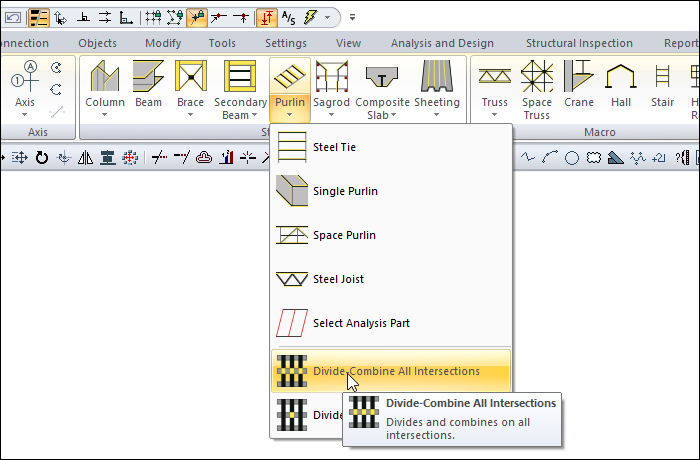Open the View ribbon tab
The width and height of the screenshot is (700, 460).
[x=348, y=43]
